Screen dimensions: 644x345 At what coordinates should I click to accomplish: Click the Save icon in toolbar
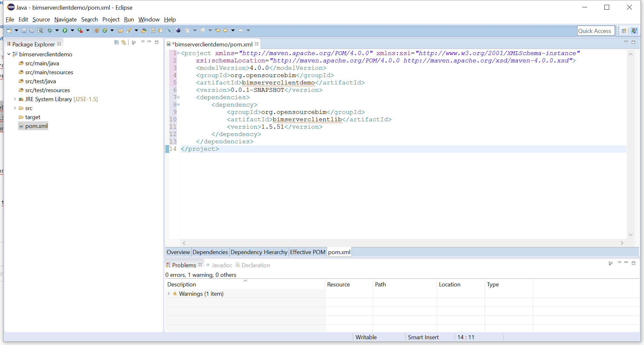(x=24, y=30)
